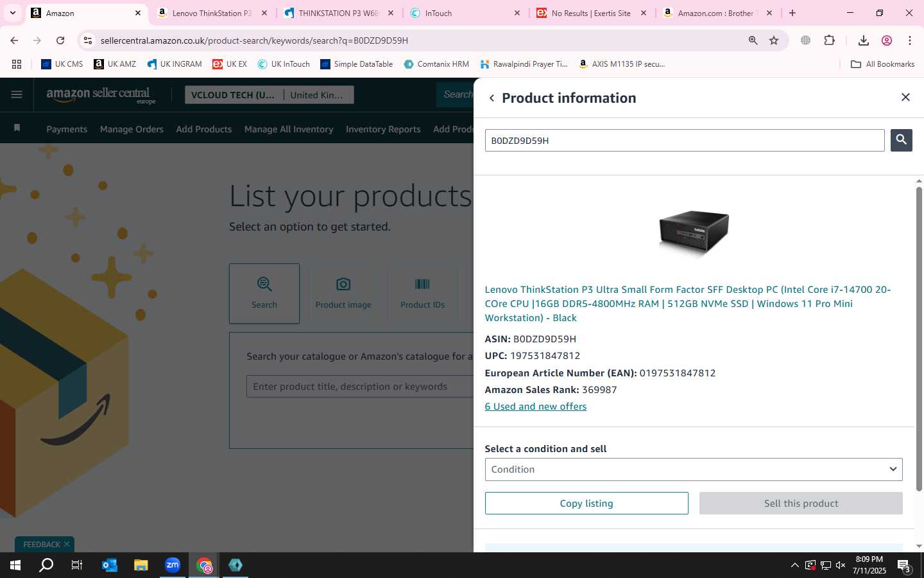Click the muted volume tray icon
924x578 pixels.
(x=841, y=565)
